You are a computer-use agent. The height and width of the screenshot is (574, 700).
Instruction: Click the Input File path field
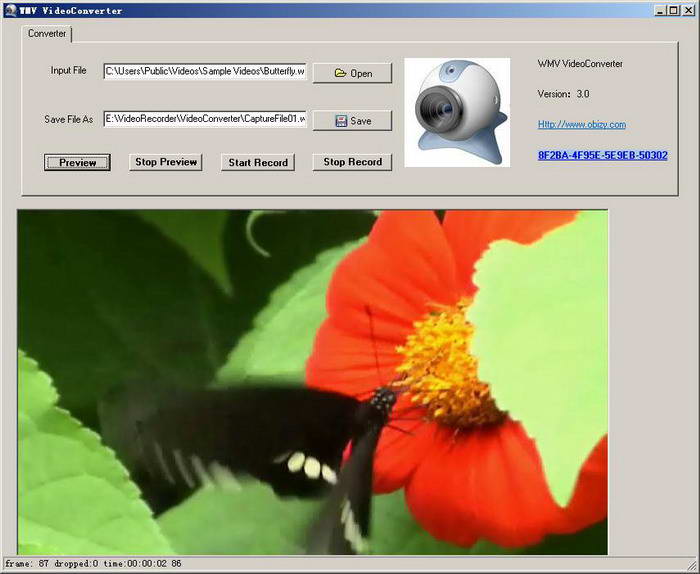(x=205, y=71)
